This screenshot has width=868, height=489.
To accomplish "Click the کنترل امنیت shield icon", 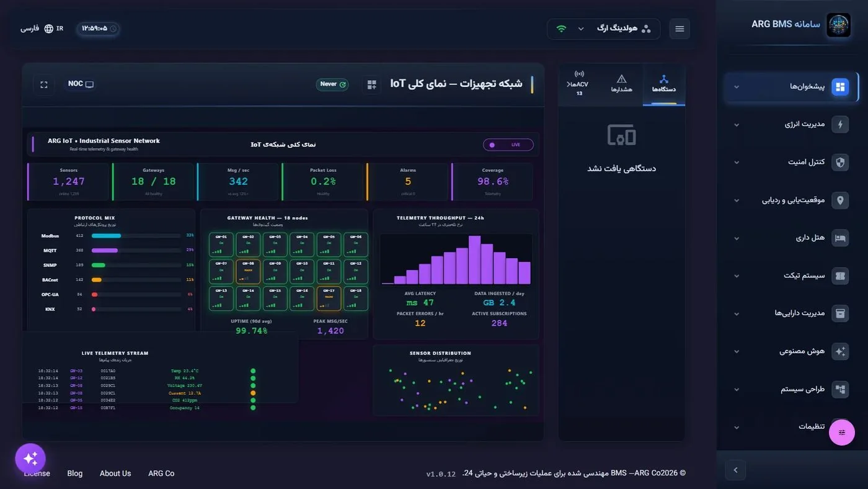I will [x=840, y=162].
